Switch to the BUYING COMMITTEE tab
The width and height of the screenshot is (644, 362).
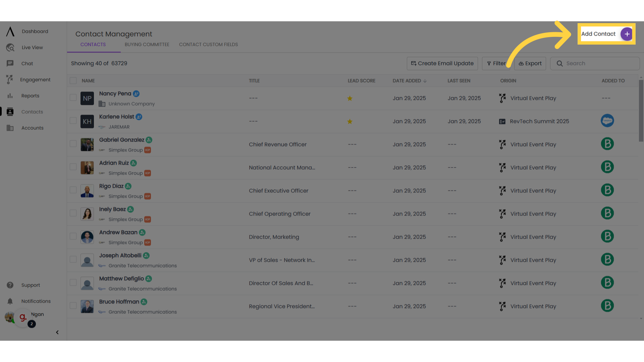coord(147,44)
